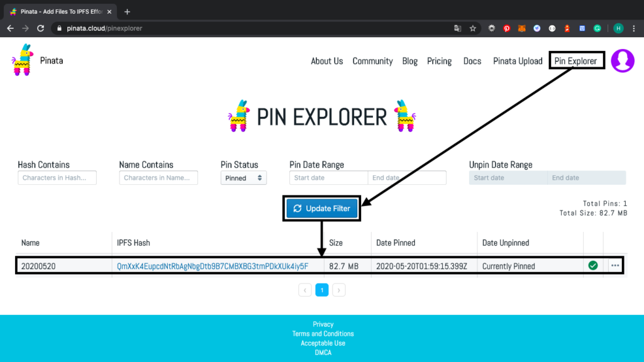Click the browser back arrow

[10, 28]
